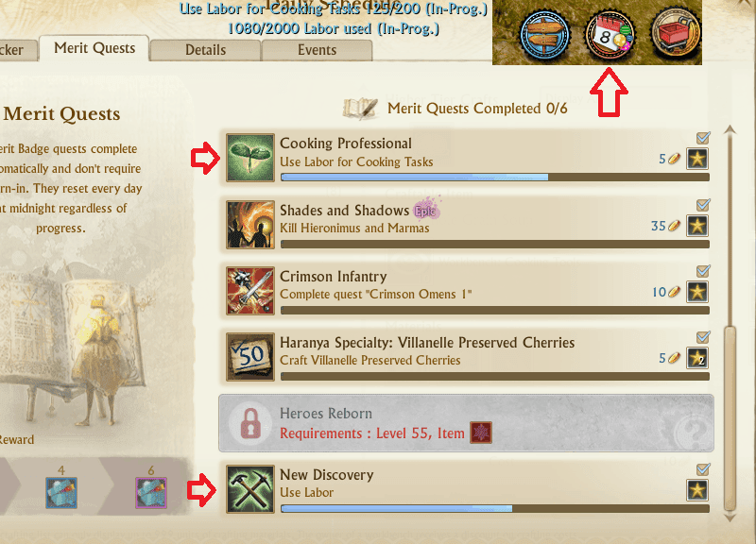The image size is (756, 544).
Task: Select the New Discovery pickaxe icon
Action: coord(250,489)
